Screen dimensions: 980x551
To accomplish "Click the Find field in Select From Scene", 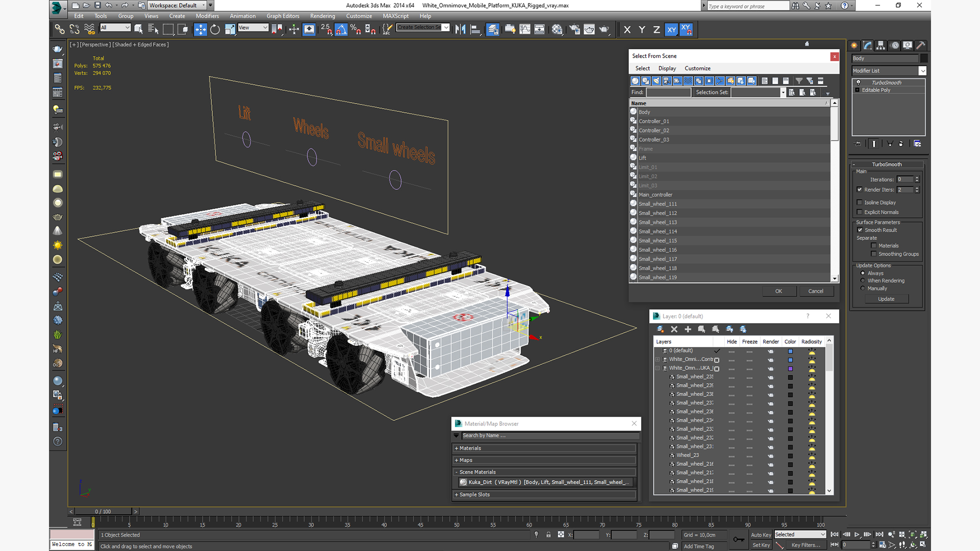I will click(668, 92).
